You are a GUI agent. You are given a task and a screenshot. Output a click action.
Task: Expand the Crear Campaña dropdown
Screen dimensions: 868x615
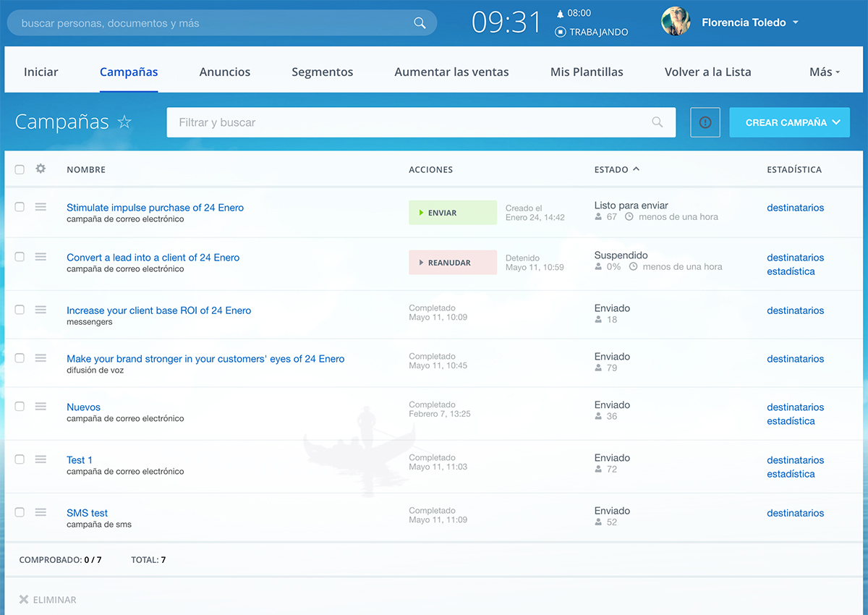pyautogui.click(x=836, y=122)
